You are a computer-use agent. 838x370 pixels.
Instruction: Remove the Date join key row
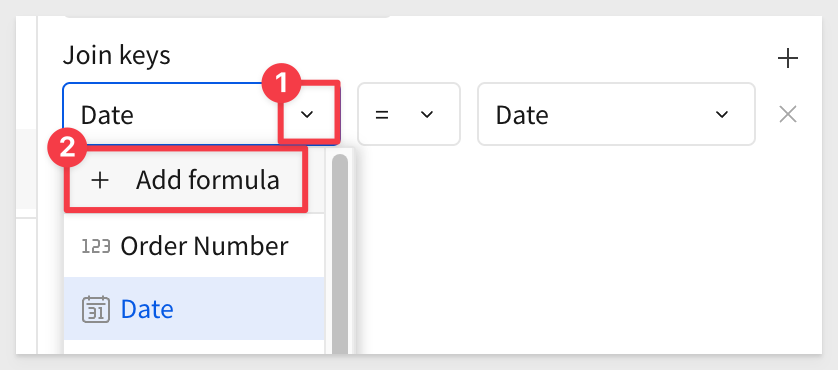pyautogui.click(x=788, y=114)
